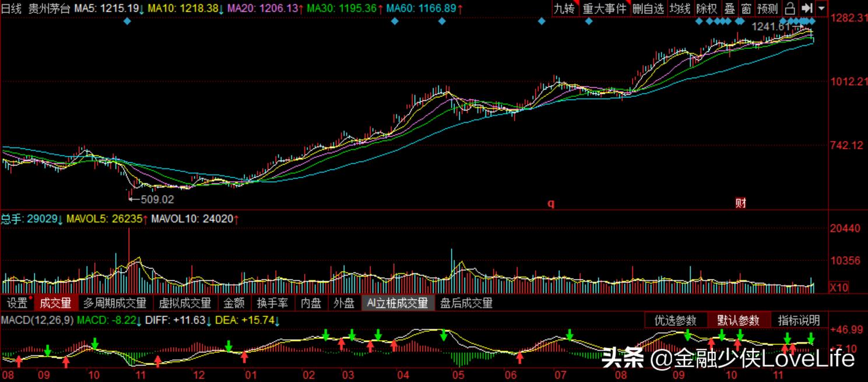Click month 07 on time axis
The height and width of the screenshot is (382, 868).
point(561,376)
